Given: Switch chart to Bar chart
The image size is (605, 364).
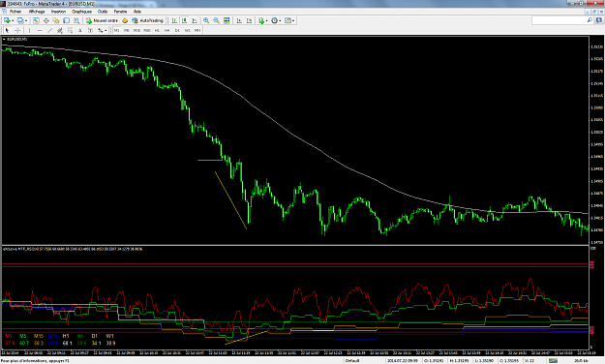Looking at the screenshot, I should click(174, 20).
